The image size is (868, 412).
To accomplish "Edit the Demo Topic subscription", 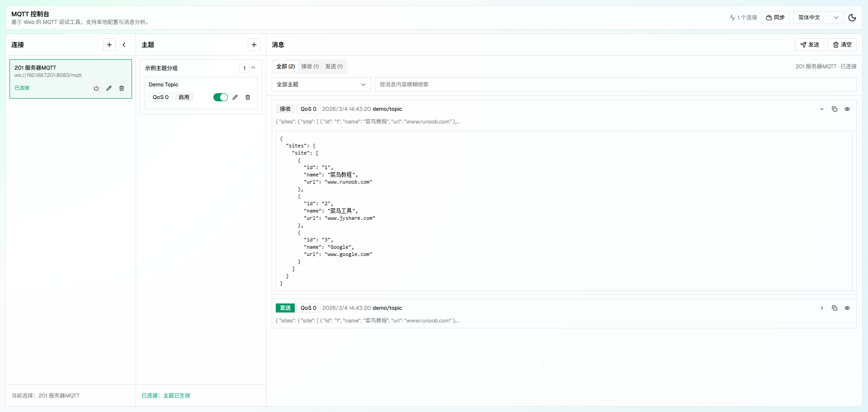I will click(235, 97).
